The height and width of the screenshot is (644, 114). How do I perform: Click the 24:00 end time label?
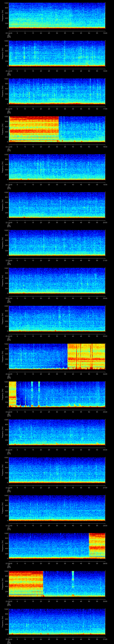(105, 374)
